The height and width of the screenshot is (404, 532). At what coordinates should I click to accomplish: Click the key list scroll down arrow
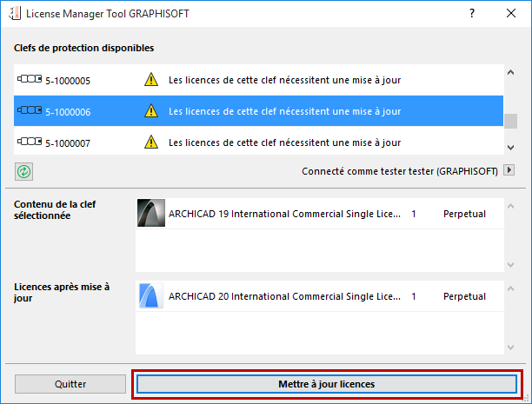(510, 148)
